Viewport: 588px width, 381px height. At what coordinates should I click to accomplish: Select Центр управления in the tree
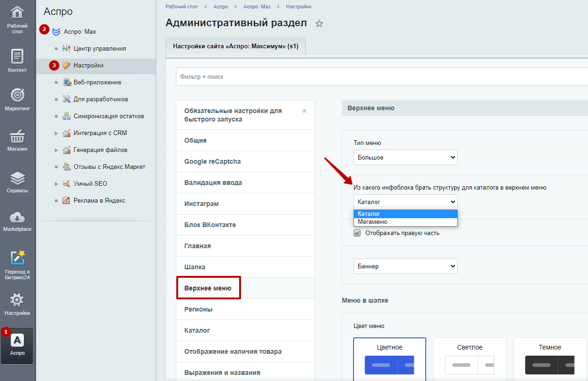[100, 48]
